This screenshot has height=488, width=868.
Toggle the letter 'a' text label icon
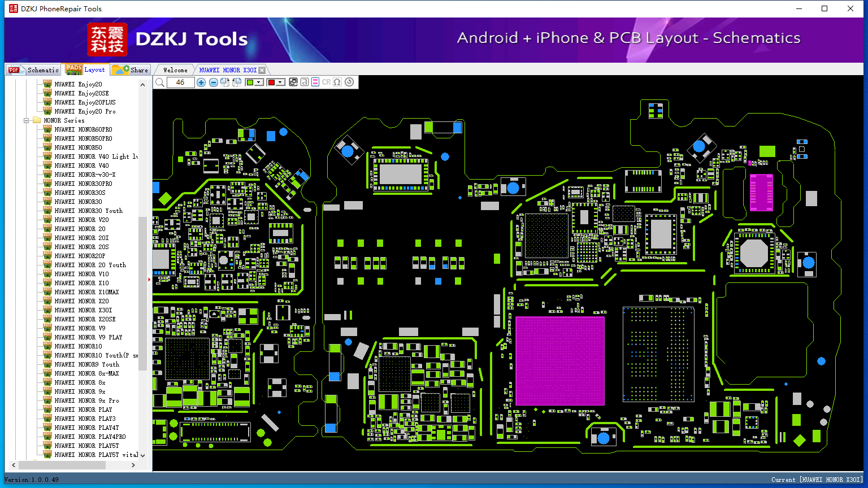305,82
